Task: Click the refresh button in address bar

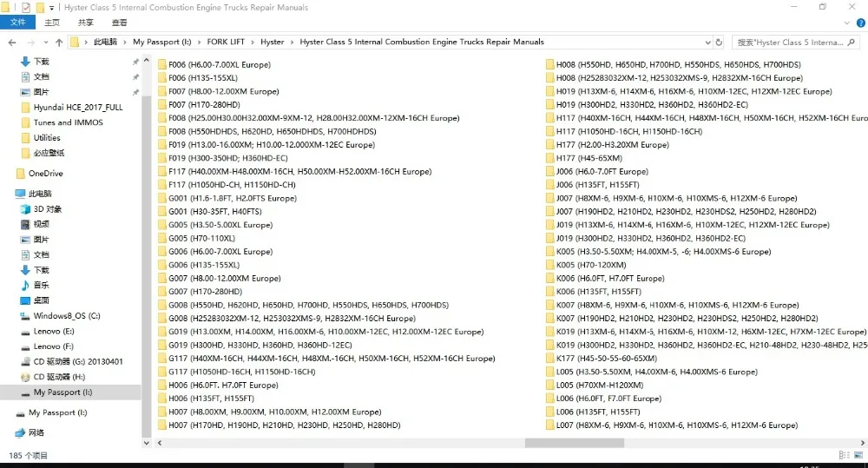Action: (x=719, y=42)
